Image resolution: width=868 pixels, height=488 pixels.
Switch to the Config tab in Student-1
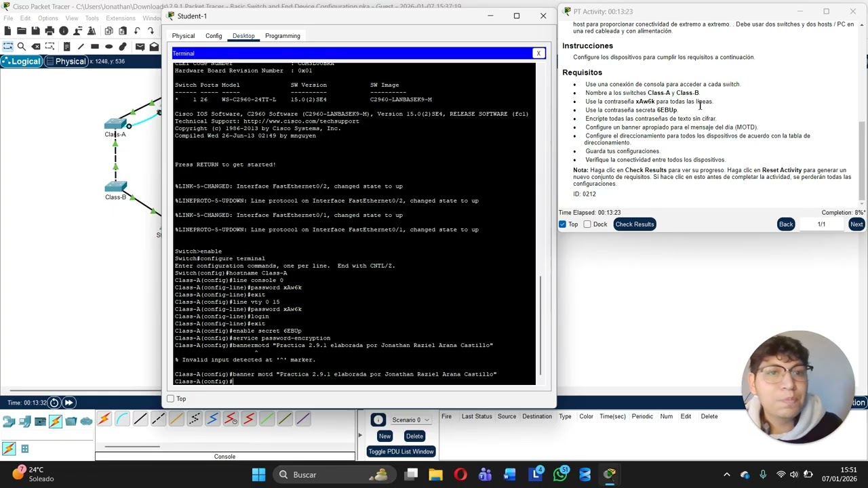pos(214,36)
